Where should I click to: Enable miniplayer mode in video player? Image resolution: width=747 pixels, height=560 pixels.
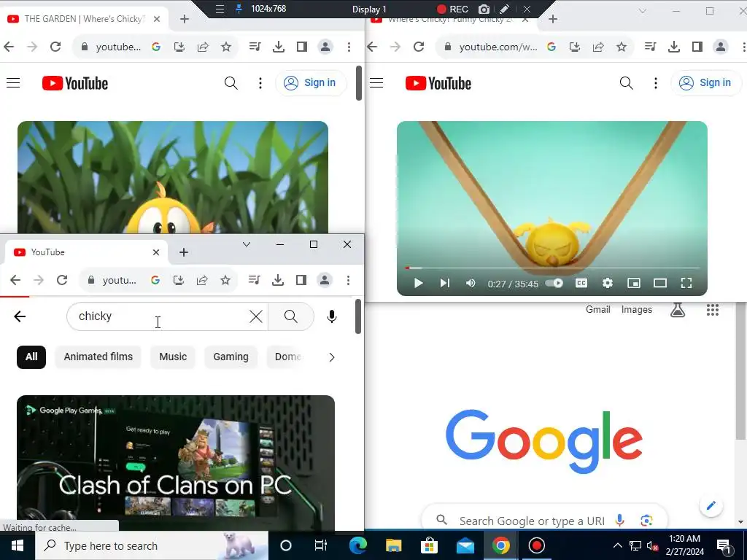click(x=634, y=284)
